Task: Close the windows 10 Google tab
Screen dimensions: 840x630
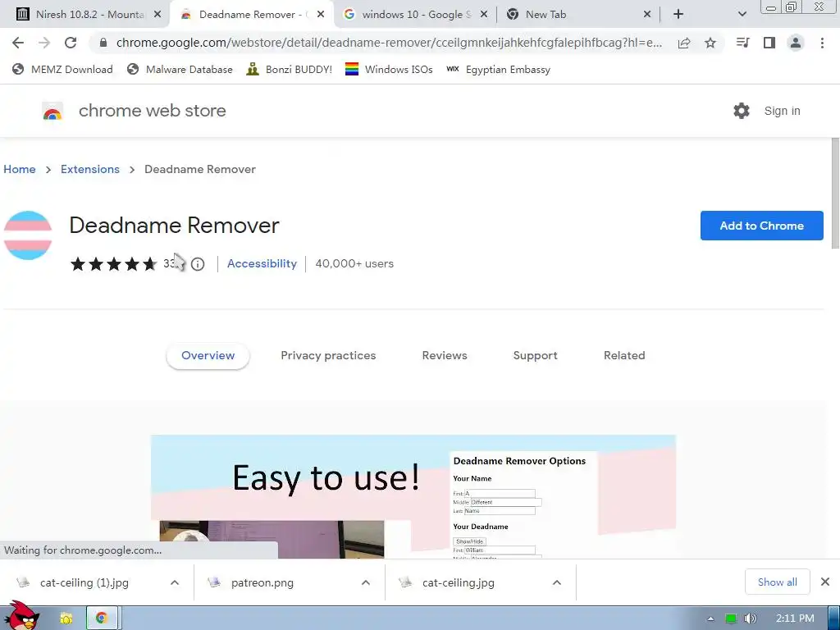Action: click(484, 15)
